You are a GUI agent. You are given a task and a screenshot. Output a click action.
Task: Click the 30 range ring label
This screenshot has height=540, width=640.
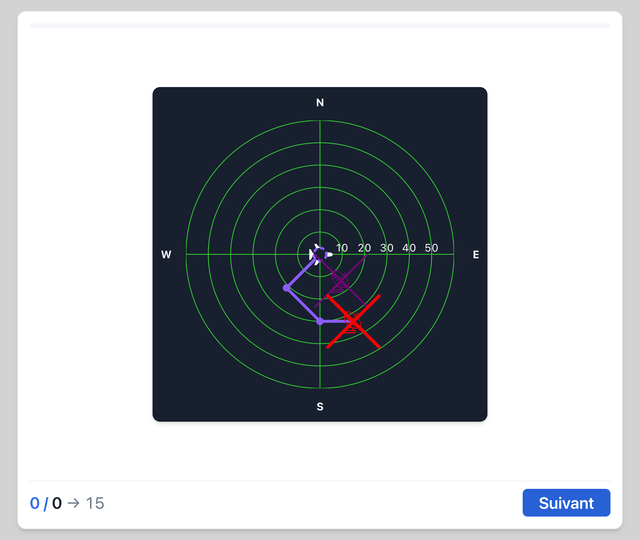[x=387, y=248]
